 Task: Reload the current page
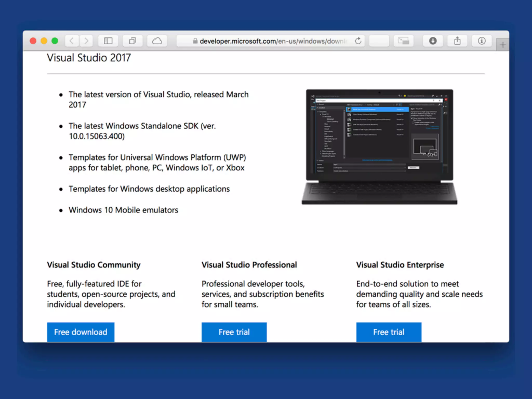click(358, 41)
